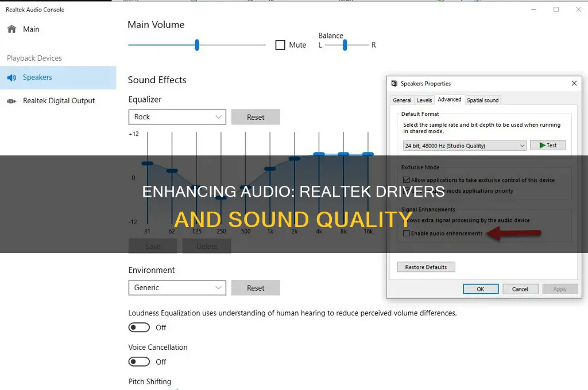Screen dimensions: 588x390
Task: Switch to the Levels tab
Action: coord(424,100)
